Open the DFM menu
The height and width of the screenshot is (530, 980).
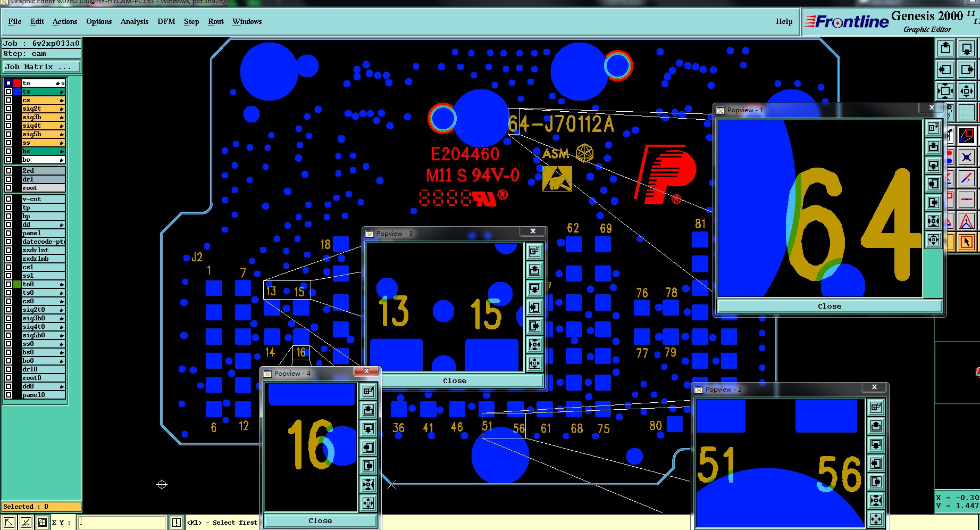click(x=166, y=21)
